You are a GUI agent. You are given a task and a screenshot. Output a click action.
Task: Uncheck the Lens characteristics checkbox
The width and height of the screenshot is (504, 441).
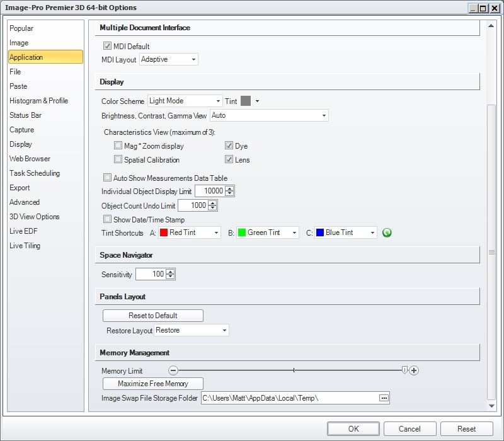point(229,159)
